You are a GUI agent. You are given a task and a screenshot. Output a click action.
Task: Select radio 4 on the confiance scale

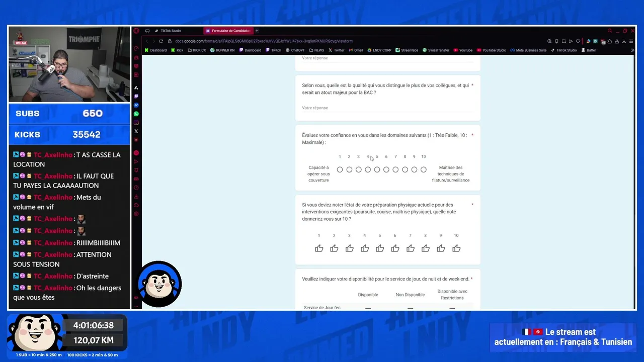point(368,169)
